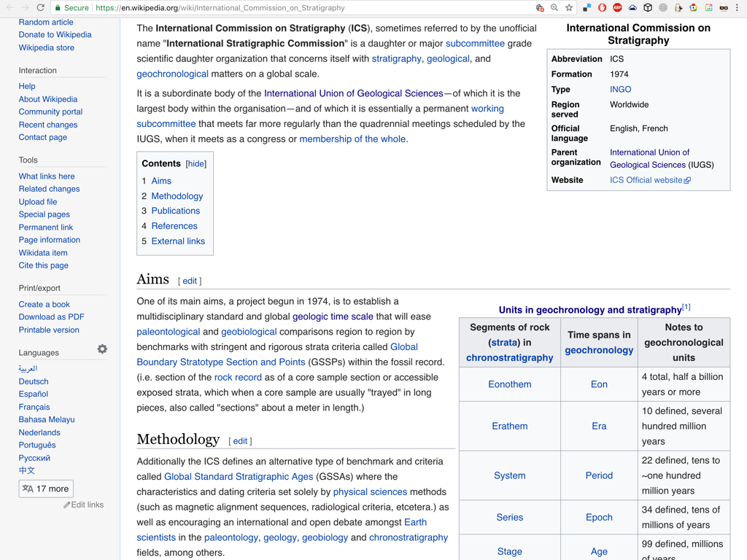Open the blocked-cookies globe icon in address bar

(x=540, y=7)
